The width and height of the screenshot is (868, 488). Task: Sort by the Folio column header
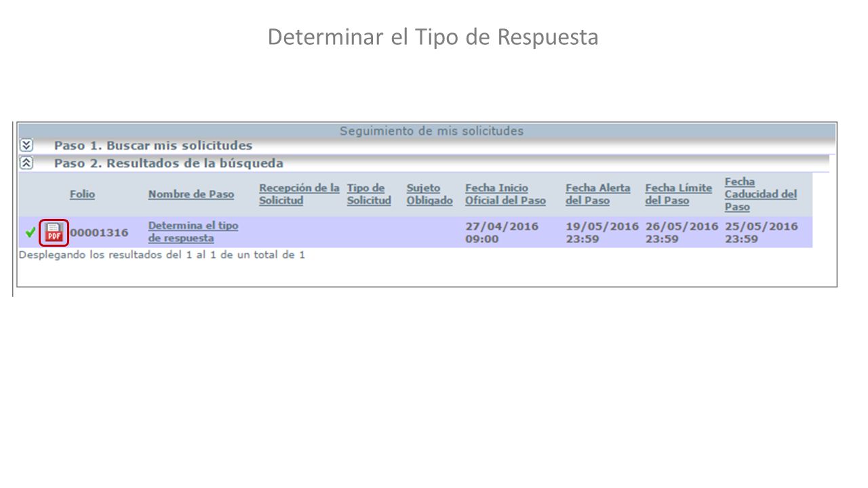pyautogui.click(x=82, y=195)
